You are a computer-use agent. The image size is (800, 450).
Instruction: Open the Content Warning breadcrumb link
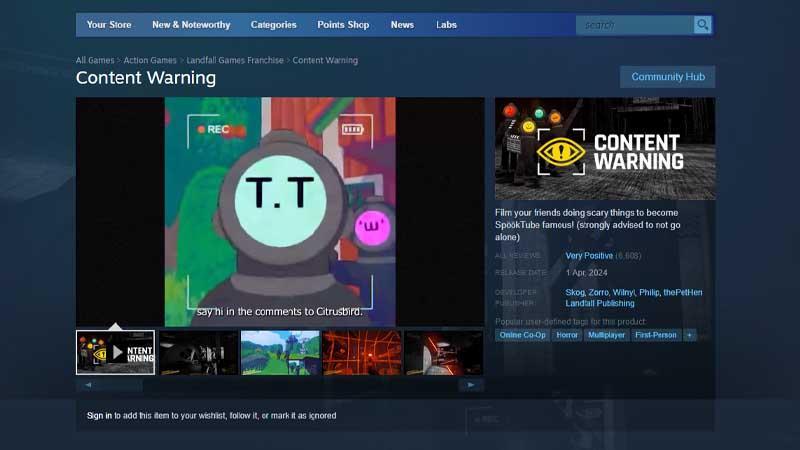(325, 60)
